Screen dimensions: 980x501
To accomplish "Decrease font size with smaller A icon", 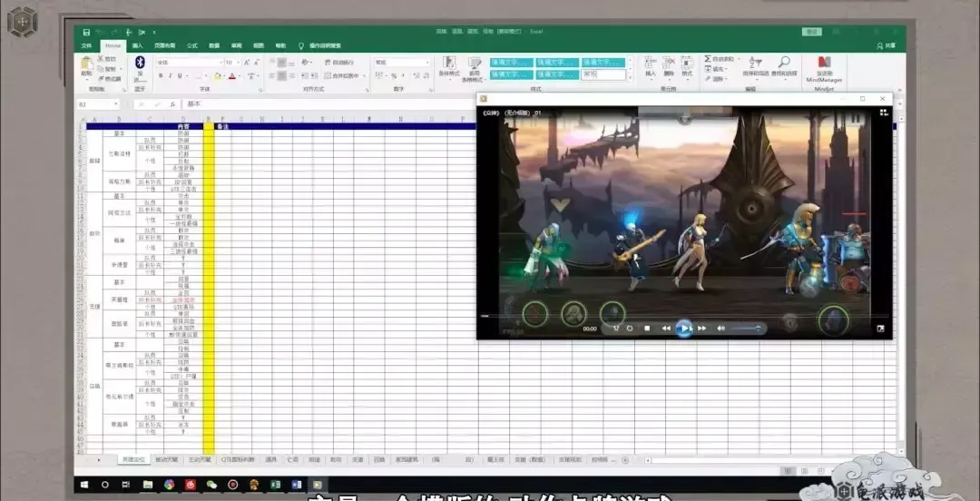I will [x=257, y=63].
